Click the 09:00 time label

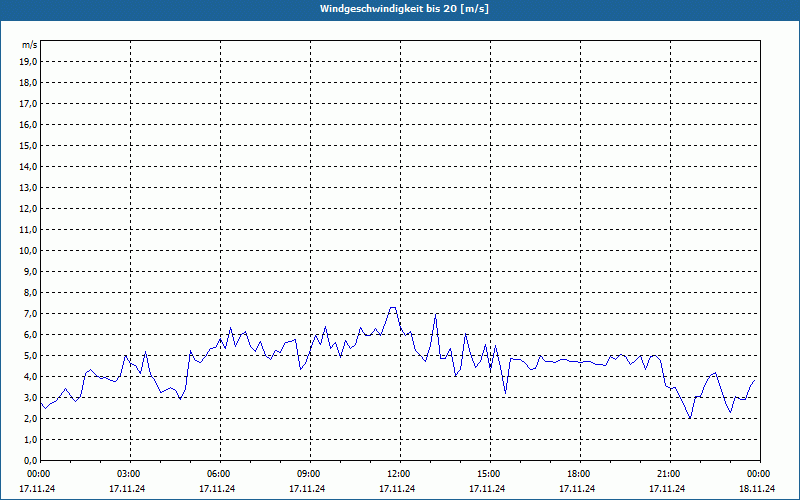(310, 474)
